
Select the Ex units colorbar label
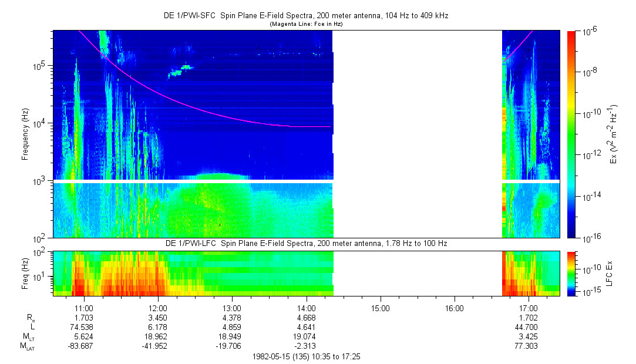point(613,134)
